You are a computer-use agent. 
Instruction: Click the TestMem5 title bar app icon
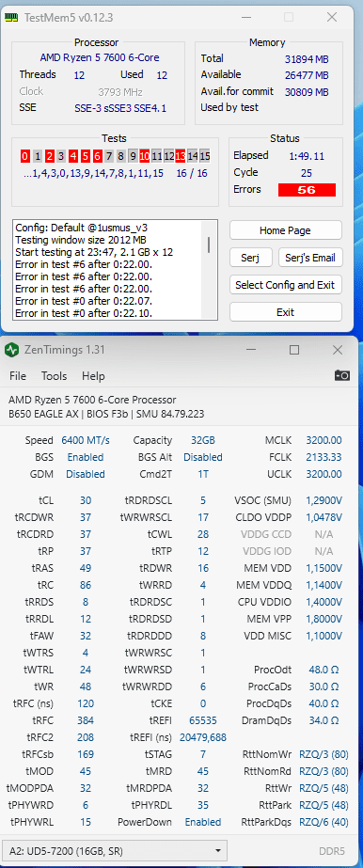11,17
